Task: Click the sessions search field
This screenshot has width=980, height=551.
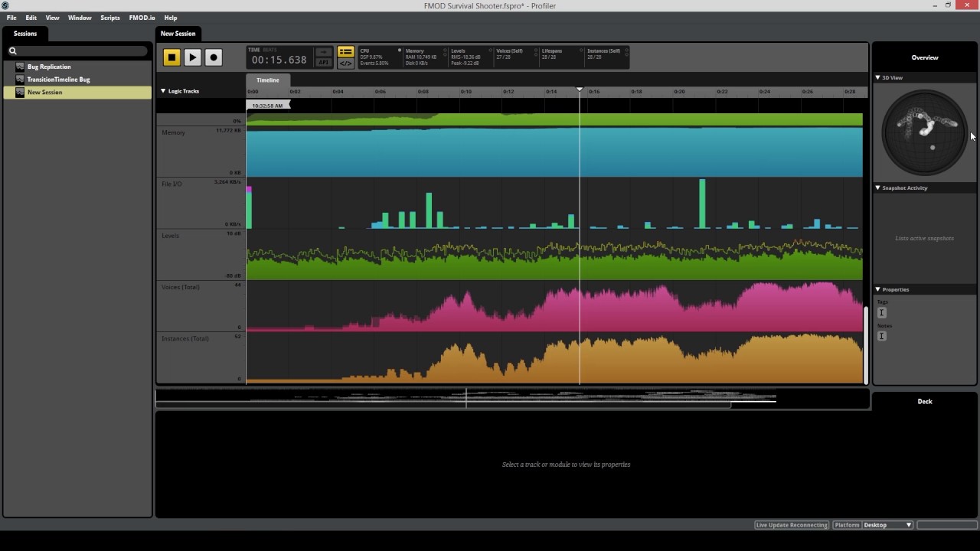Action: pos(77,51)
